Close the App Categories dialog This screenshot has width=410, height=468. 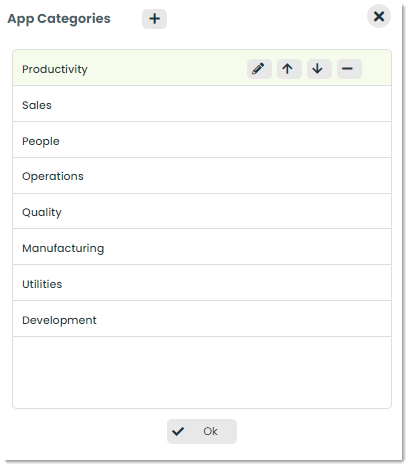379,16
